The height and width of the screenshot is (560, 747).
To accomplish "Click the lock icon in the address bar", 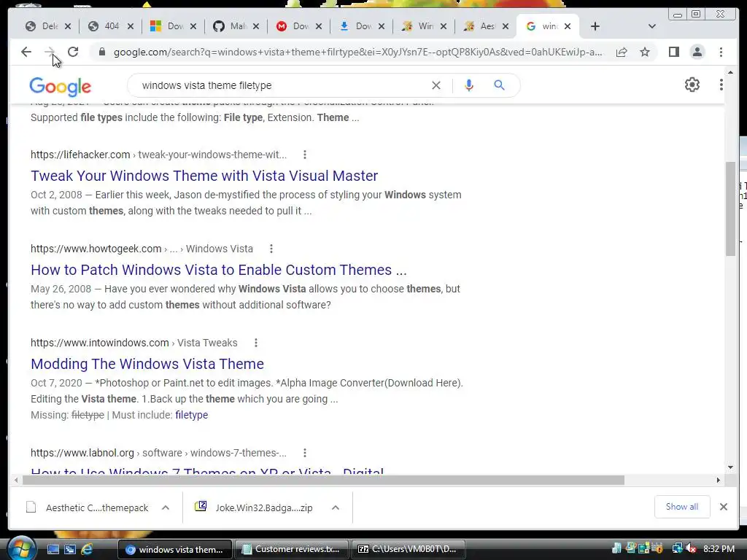I will click(x=101, y=52).
